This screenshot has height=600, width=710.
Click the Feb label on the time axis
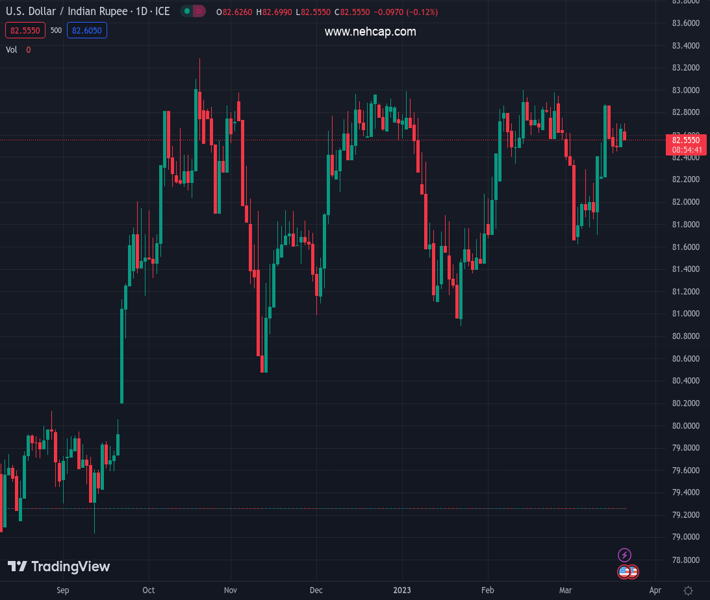tap(487, 591)
